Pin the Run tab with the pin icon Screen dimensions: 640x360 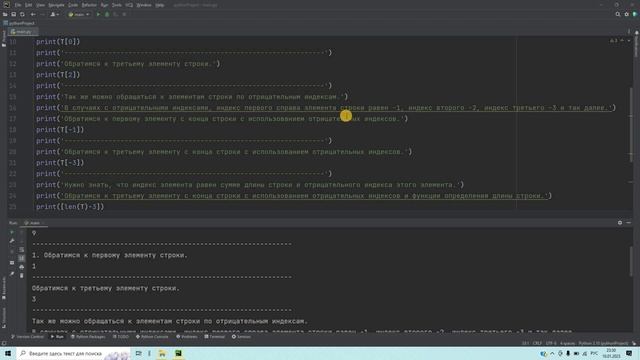click(x=12, y=273)
